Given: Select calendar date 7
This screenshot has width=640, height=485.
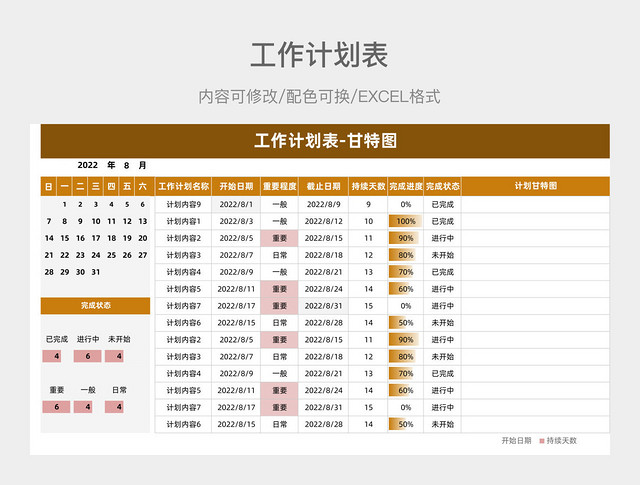Looking at the screenshot, I should 49,221.
